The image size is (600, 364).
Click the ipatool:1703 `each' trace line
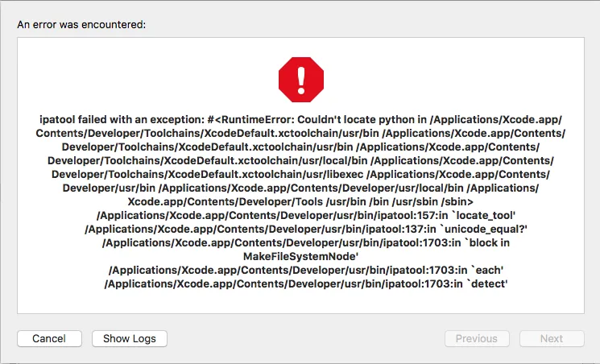coord(300,271)
